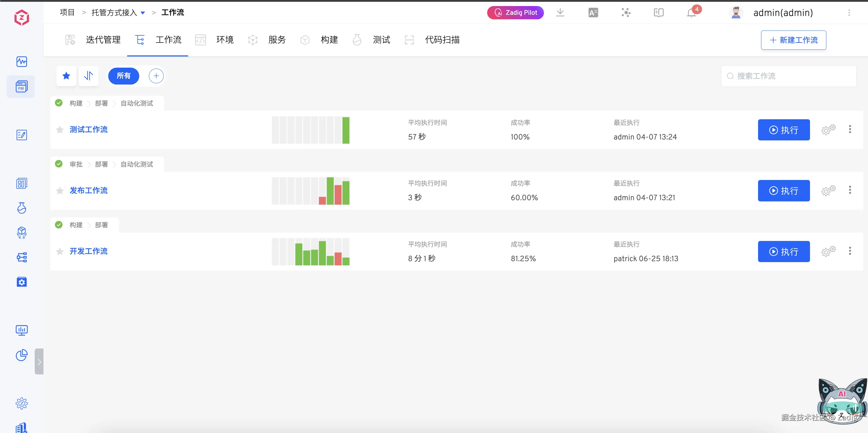Open more options menu for 开发工作流
The width and height of the screenshot is (868, 433).
pyautogui.click(x=850, y=251)
